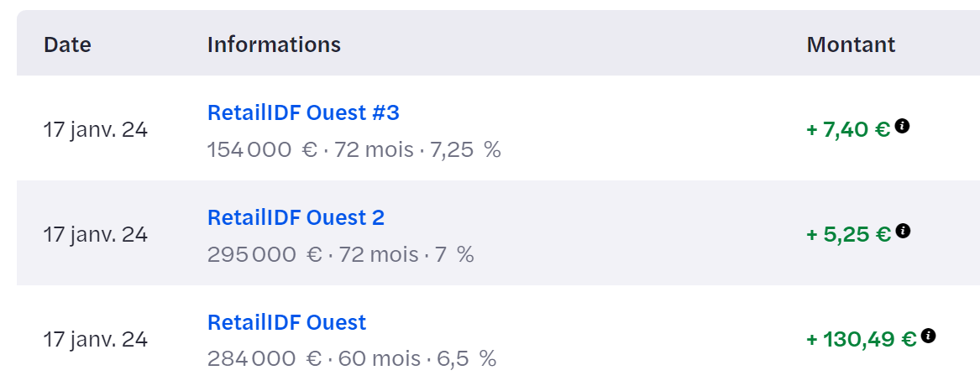This screenshot has width=980, height=386.
Task: Click the 7,25 % interest rate text
Action: pyautogui.click(x=465, y=150)
